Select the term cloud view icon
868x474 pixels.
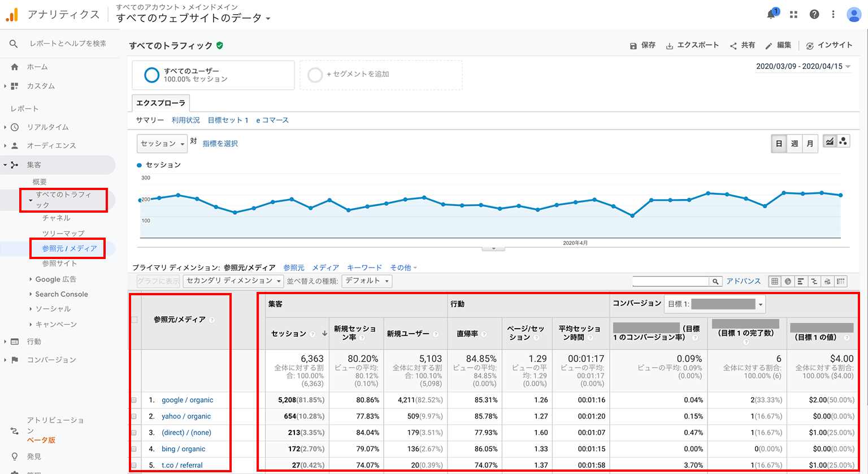coord(827,281)
